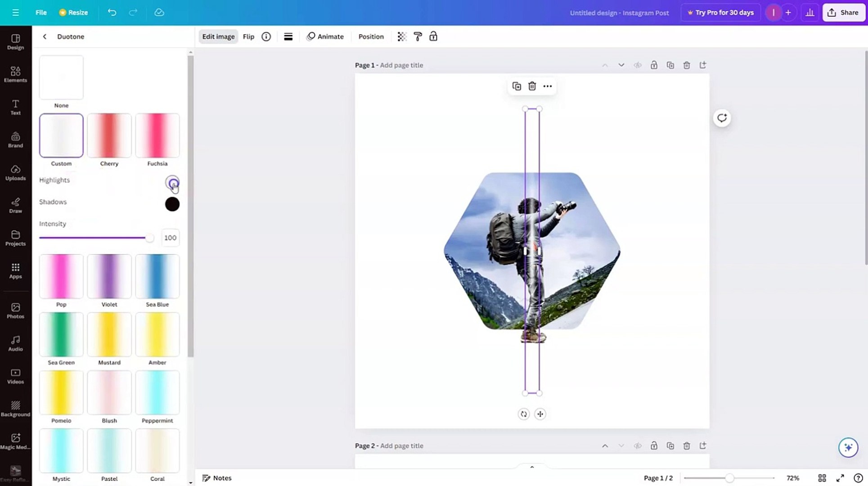The width and height of the screenshot is (868, 486).
Task: Open the Elements panel in the sidebar
Action: tap(16, 73)
